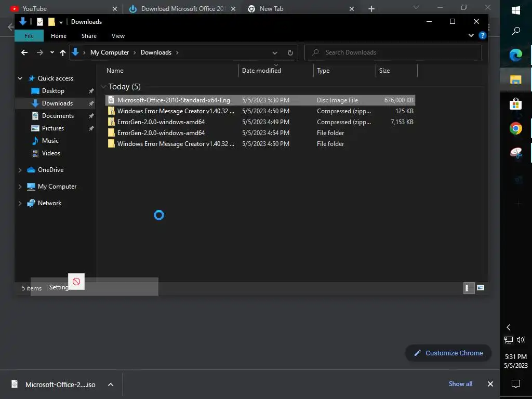Switch to large icons view layout
The height and width of the screenshot is (399, 532).
tap(481, 288)
